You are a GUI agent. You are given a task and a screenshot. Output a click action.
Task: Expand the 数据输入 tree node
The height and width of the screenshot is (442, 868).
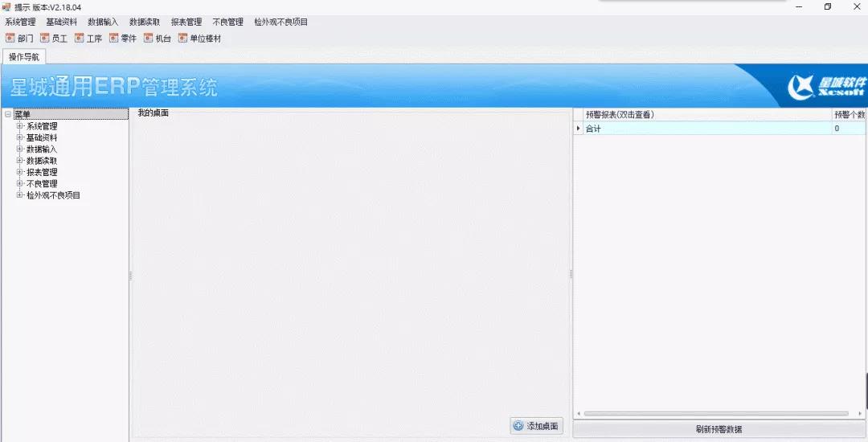pyautogui.click(x=19, y=149)
